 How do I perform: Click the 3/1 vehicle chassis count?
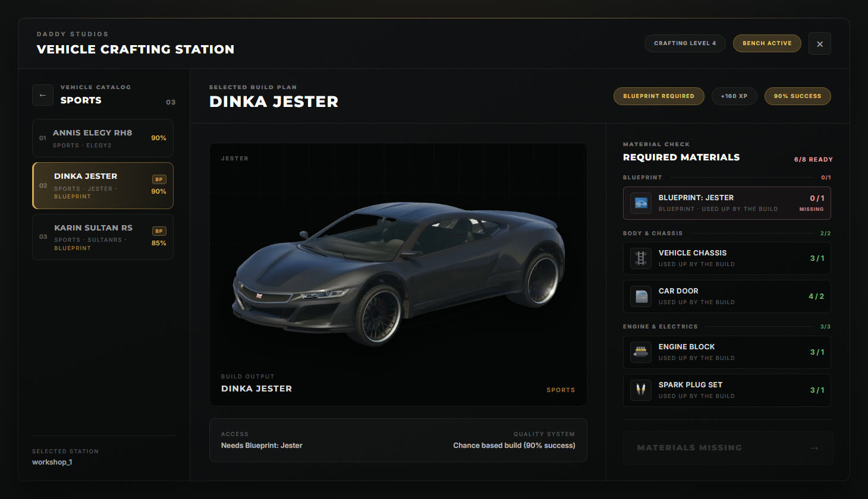pos(817,258)
